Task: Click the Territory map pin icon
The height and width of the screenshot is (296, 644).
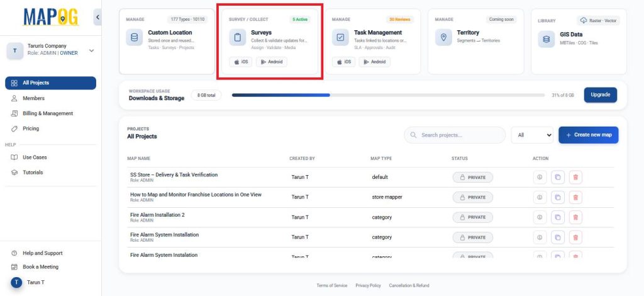Action: [444, 38]
